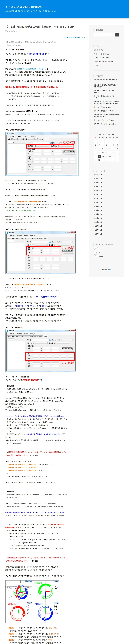Open archive 2015年10月
The height and width of the screenshot is (644, 129).
coord(98,191)
